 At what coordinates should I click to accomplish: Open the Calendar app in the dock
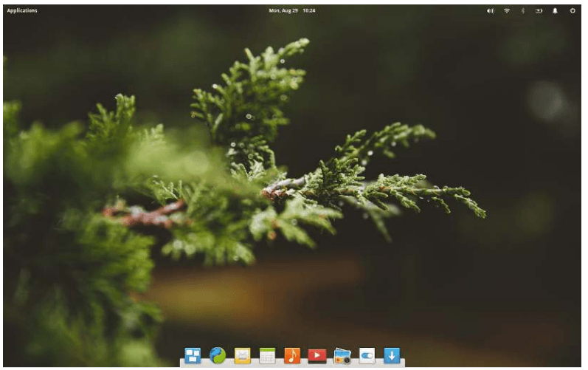tap(267, 355)
